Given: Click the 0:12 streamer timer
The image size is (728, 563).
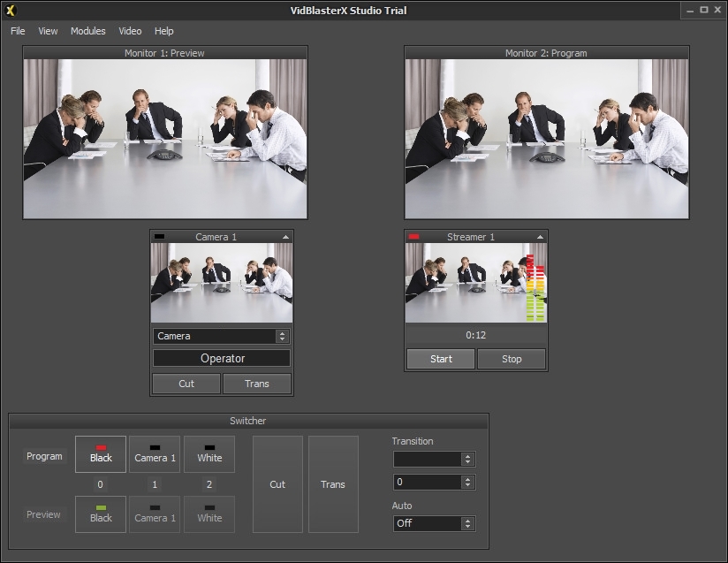Looking at the screenshot, I should pyautogui.click(x=476, y=335).
